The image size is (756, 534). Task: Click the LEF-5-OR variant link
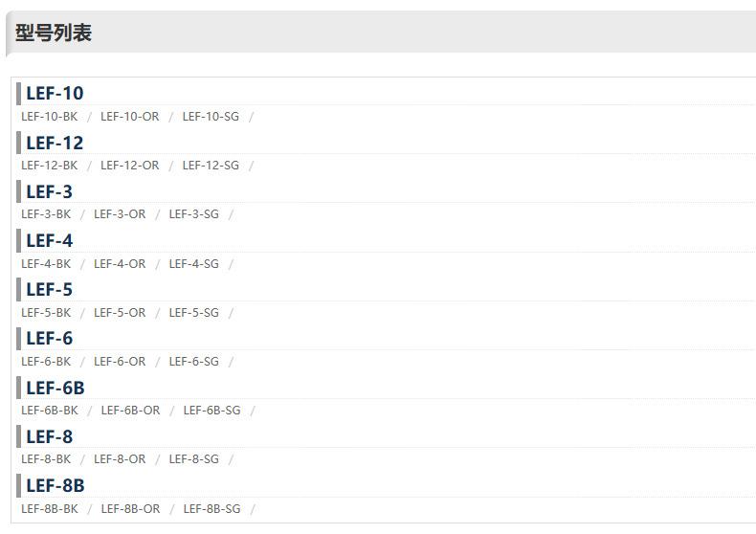(120, 313)
